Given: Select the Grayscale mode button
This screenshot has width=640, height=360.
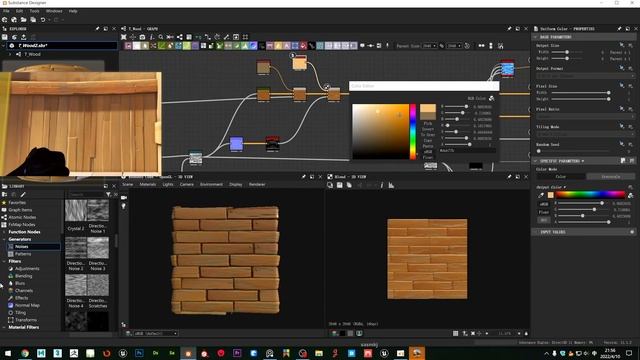Looking at the screenshot, I should pos(611,177).
